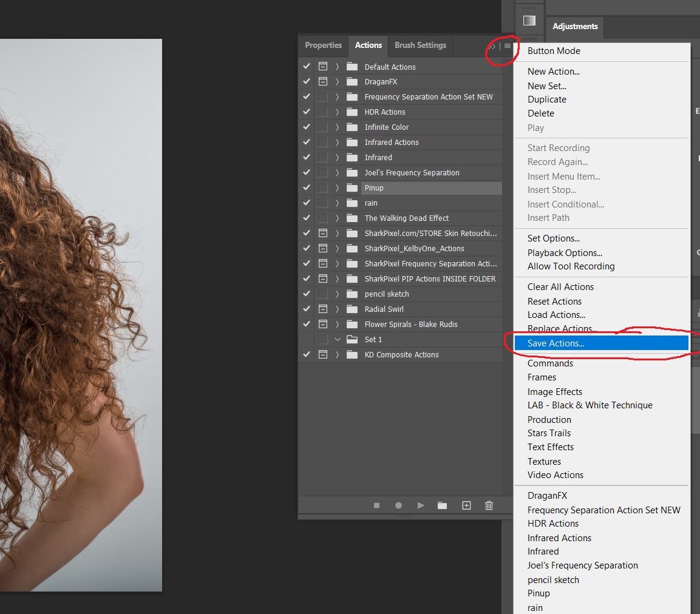Collapse the Set 1 action folder
The image size is (700, 614).
tap(338, 340)
